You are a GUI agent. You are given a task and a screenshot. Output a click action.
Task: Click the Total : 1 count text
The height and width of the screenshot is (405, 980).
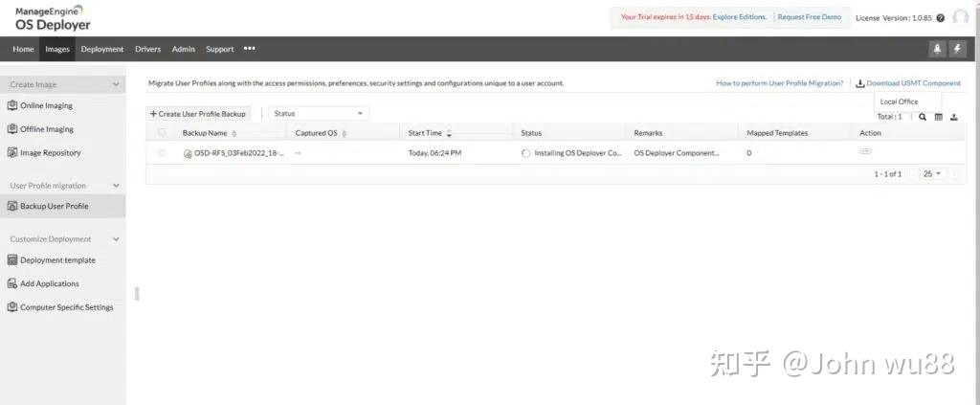889,117
